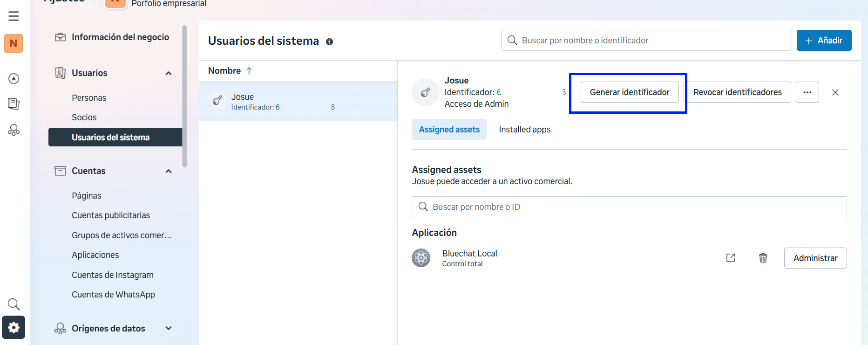Open Cuentas de WhatsApp in the sidebar
The image size is (868, 345).
point(113,295)
